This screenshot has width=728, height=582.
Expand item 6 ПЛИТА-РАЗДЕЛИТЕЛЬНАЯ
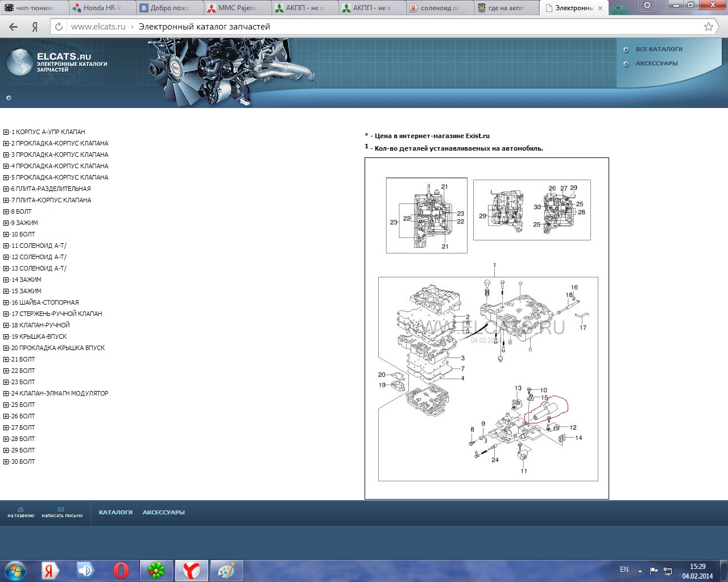(x=6, y=189)
